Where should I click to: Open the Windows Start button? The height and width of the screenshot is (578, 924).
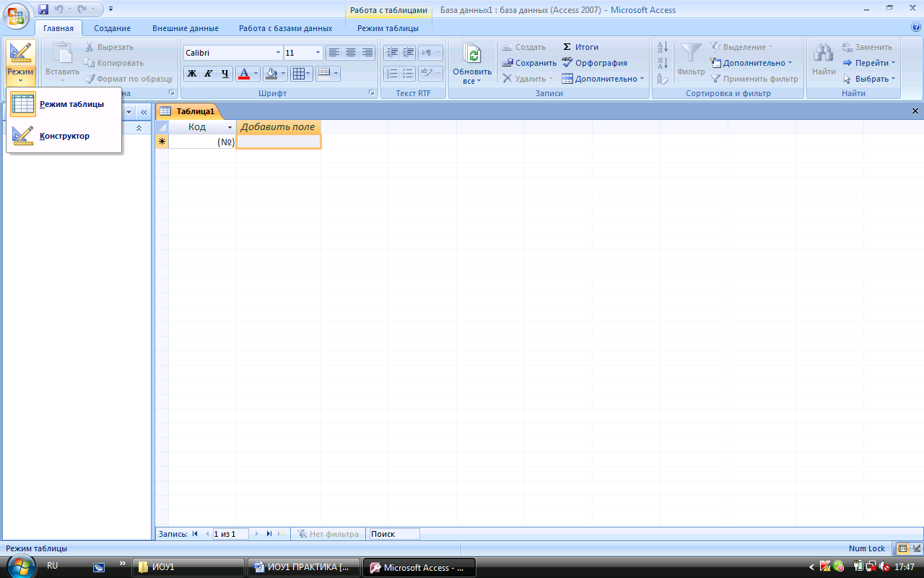tap(20, 567)
